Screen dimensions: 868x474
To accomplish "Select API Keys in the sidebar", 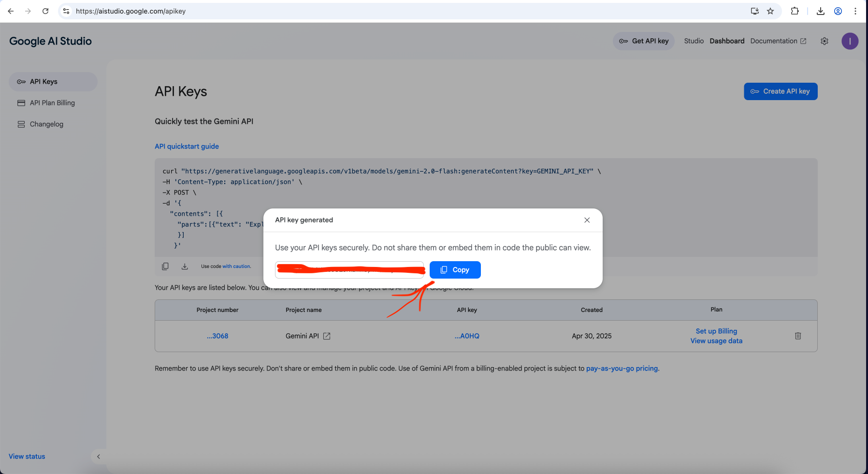I will [53, 82].
